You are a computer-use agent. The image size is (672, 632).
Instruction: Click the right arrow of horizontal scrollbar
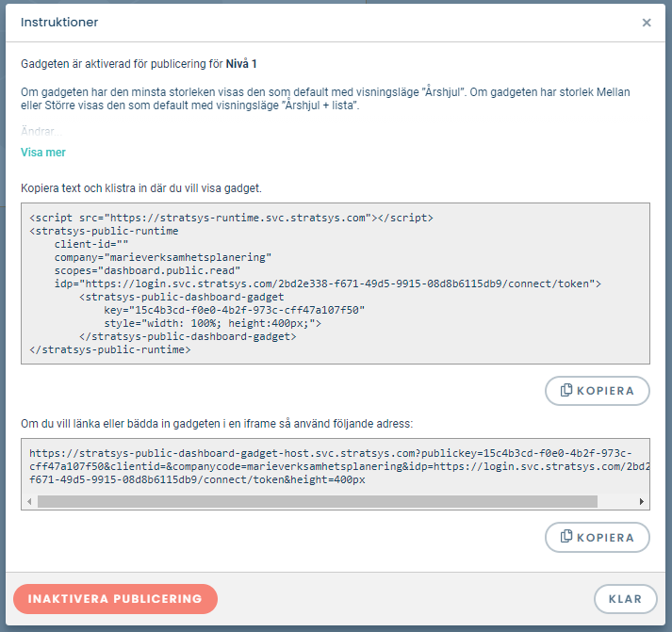point(642,501)
